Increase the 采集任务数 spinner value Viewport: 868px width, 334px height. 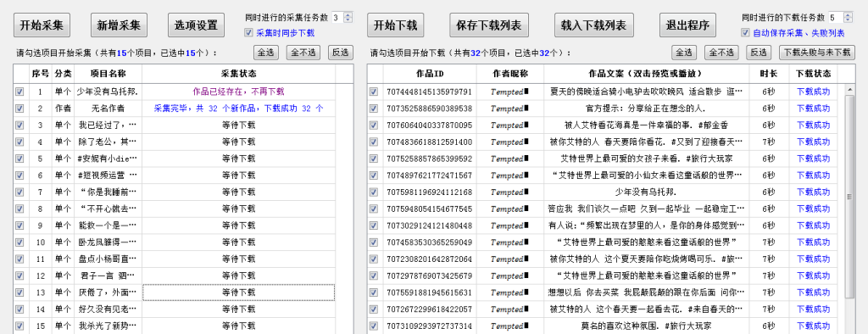pyautogui.click(x=348, y=15)
